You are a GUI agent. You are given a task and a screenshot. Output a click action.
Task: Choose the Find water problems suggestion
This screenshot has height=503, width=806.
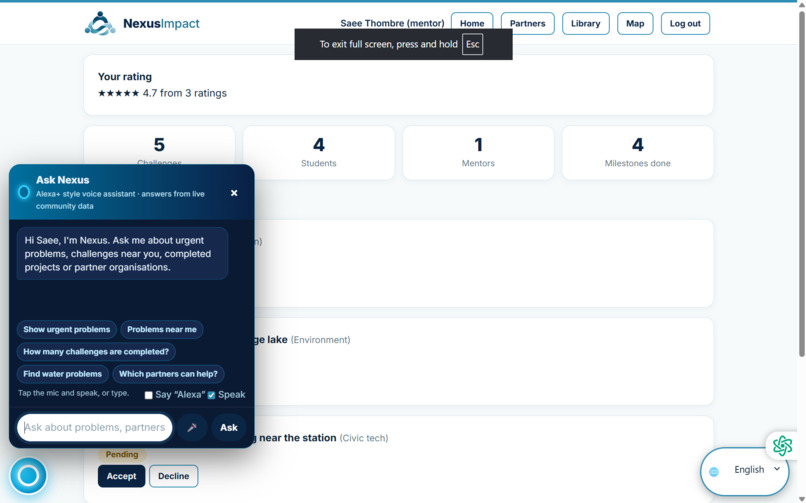pos(63,374)
